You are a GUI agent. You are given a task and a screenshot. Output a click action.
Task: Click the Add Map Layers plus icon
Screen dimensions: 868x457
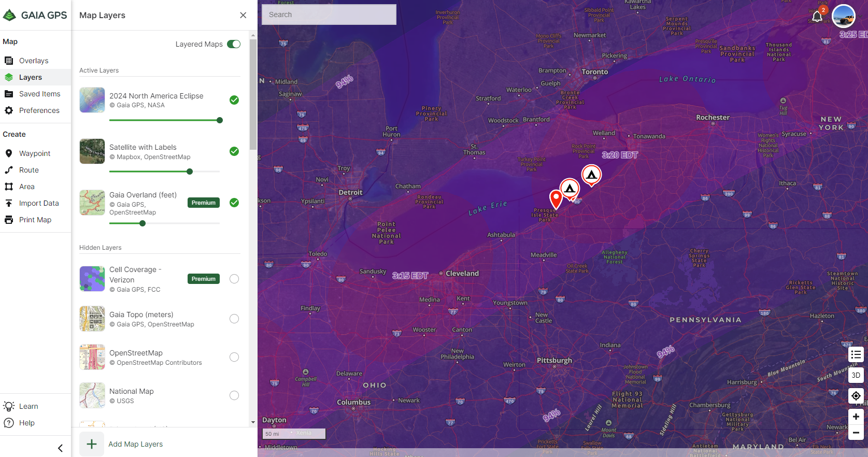coord(92,444)
